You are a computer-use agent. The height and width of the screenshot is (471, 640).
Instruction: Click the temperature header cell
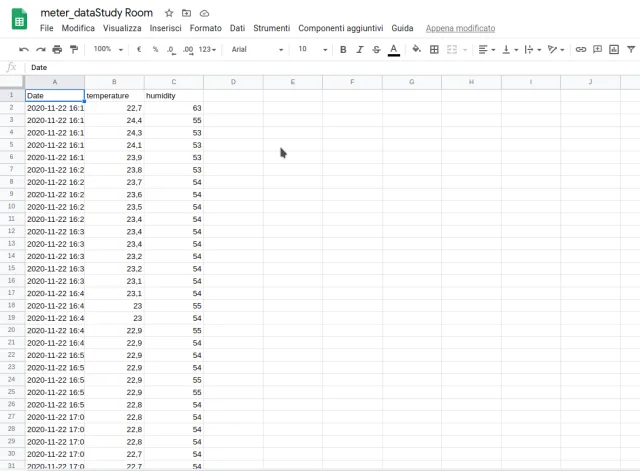tap(114, 96)
